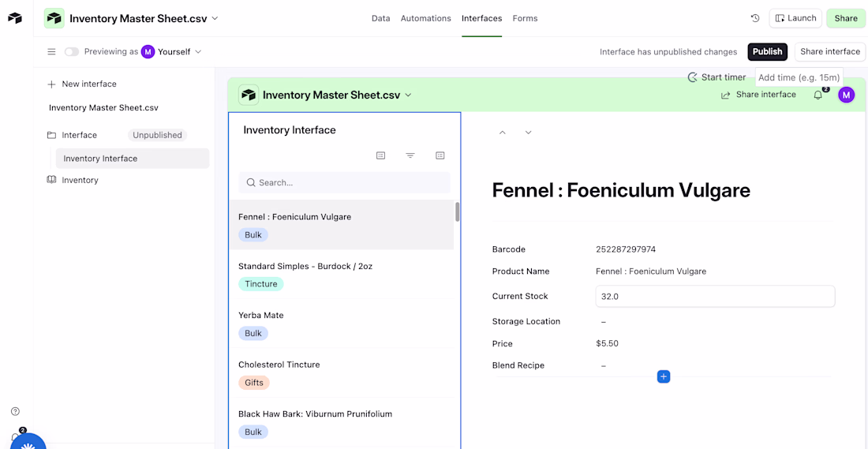
Task: Select Inventory Interface page in sidebar
Action: click(x=133, y=159)
